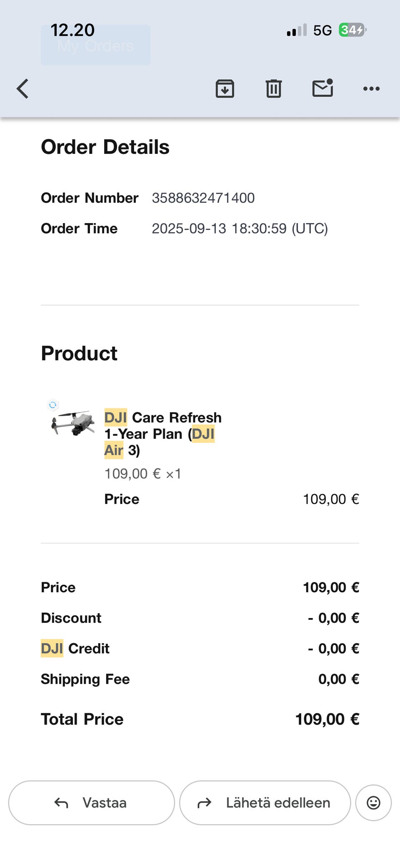Tap the cellular signal bars

click(x=297, y=30)
